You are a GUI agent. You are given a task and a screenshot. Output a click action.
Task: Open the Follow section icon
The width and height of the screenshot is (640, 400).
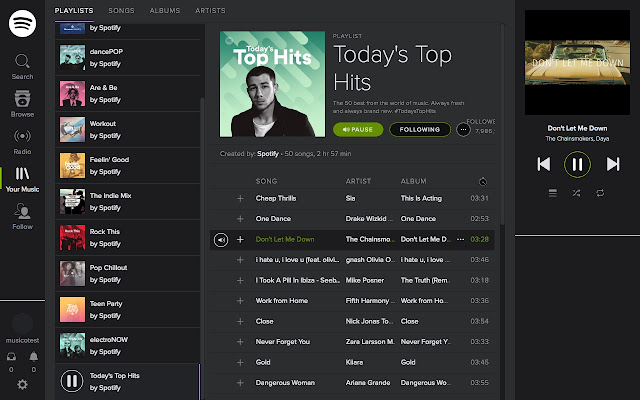click(22, 211)
